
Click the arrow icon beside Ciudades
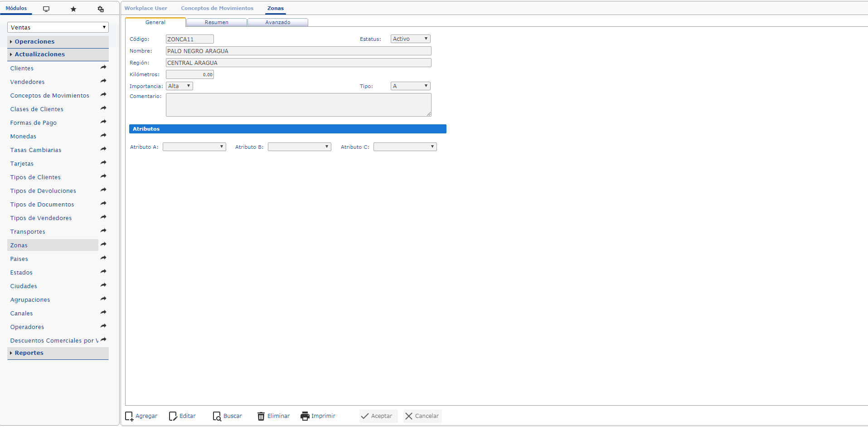(x=103, y=285)
